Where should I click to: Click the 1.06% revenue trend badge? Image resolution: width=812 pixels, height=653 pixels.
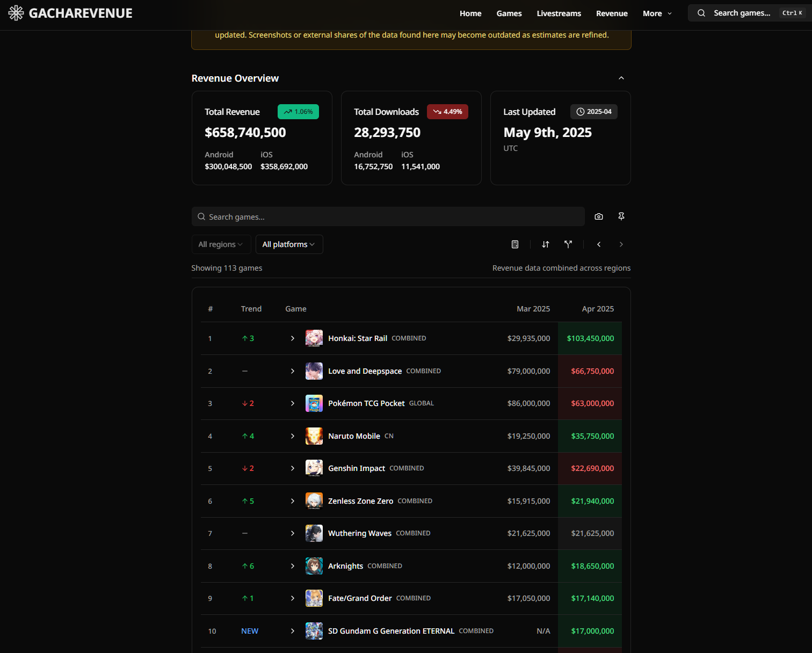298,112
